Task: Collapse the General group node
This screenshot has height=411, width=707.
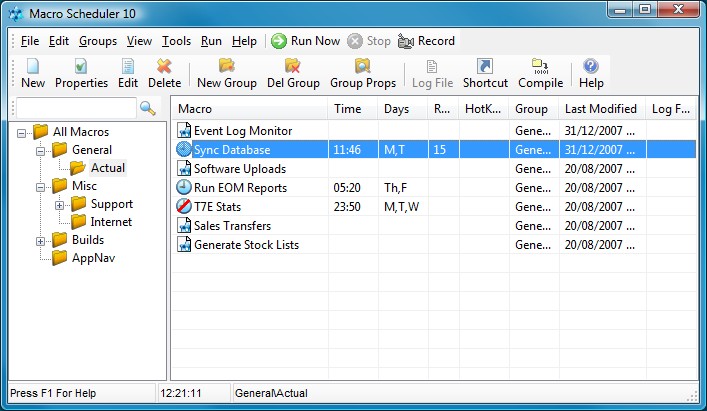Action: [40, 151]
